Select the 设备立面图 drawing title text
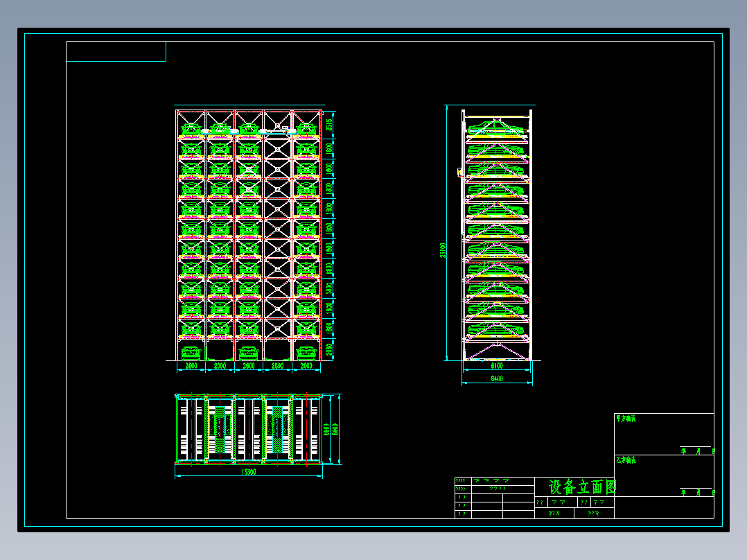This screenshot has height=560, width=747. 583,487
